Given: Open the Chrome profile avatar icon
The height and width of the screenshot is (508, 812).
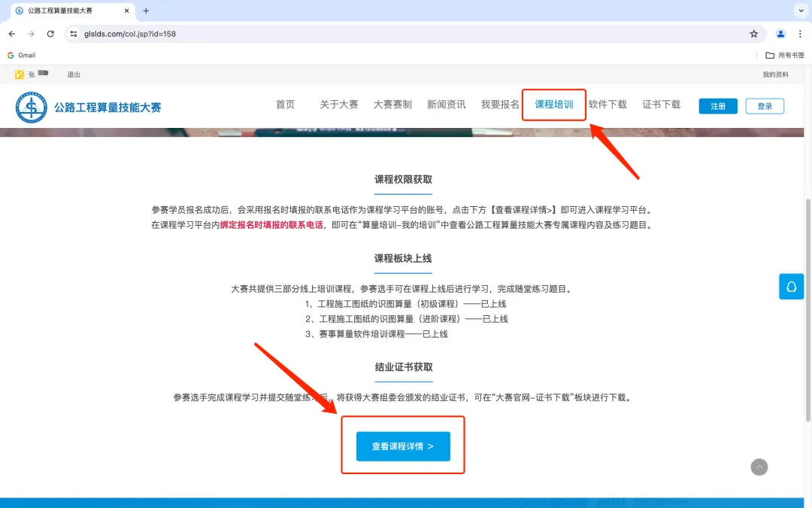Looking at the screenshot, I should point(780,33).
